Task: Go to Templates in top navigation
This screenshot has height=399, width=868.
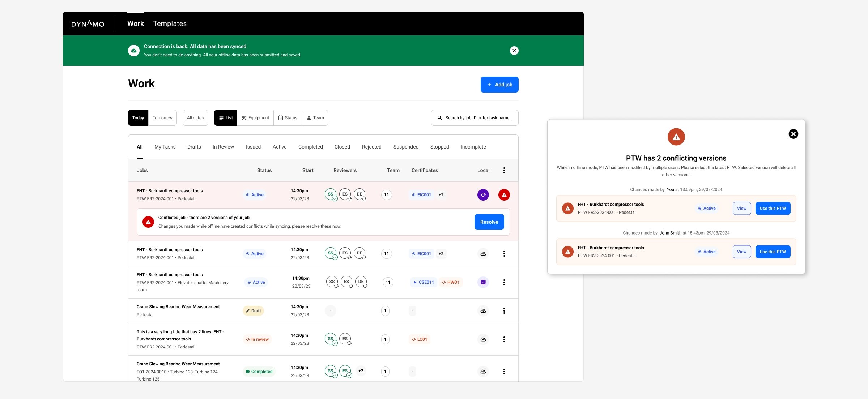Action: click(170, 23)
